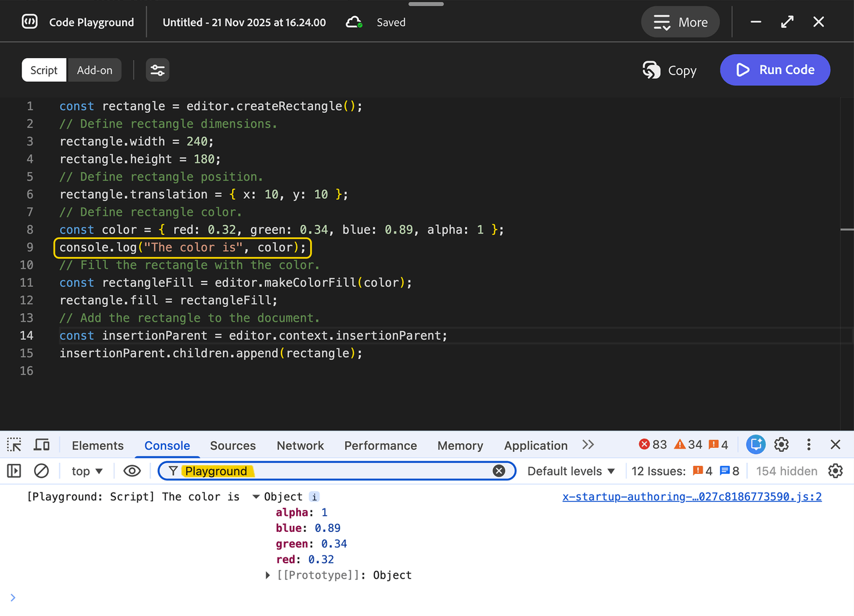Open console settings beside 154 hidden
The height and width of the screenshot is (616, 854).
click(835, 471)
